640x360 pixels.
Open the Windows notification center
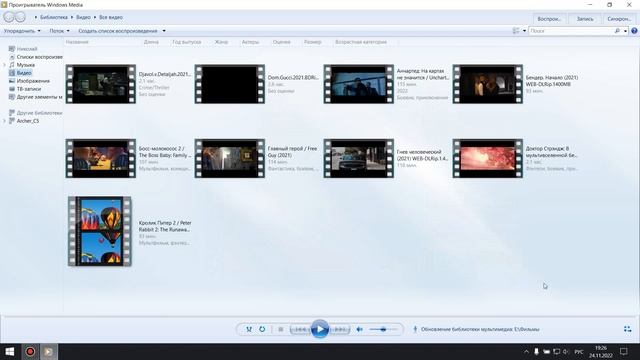click(624, 351)
